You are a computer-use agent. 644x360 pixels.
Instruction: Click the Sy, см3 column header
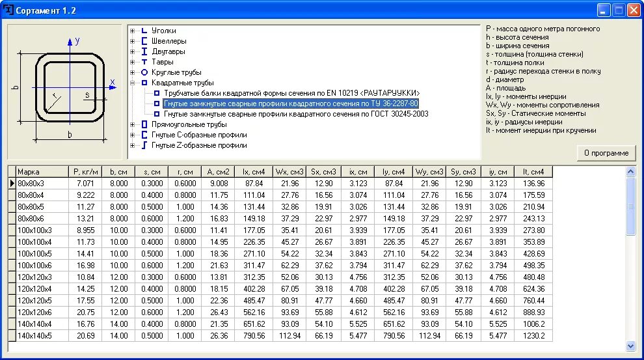click(464, 172)
